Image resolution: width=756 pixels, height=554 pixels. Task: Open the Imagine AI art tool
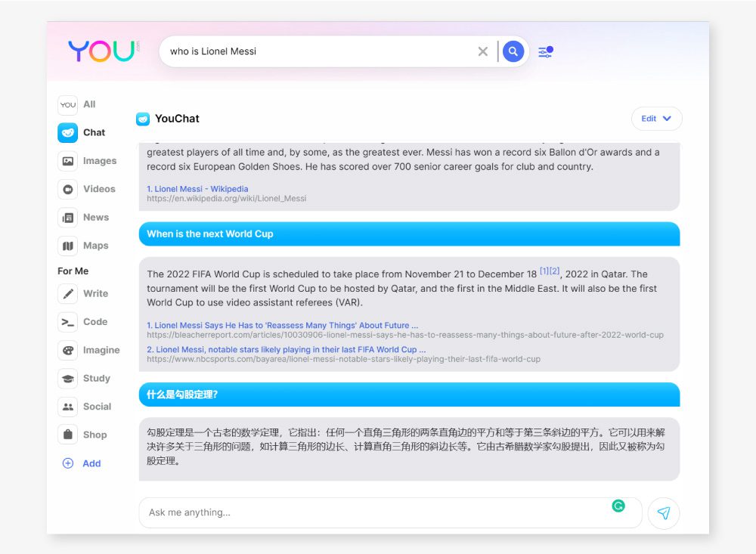point(67,350)
